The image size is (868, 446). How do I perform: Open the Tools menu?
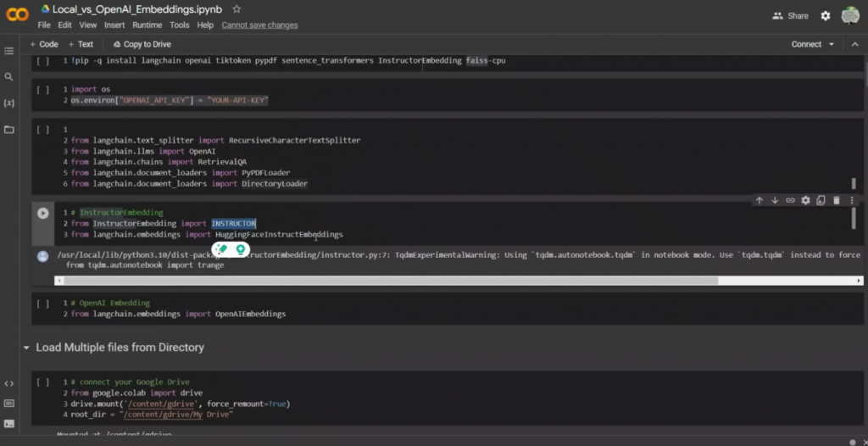pyautogui.click(x=180, y=25)
